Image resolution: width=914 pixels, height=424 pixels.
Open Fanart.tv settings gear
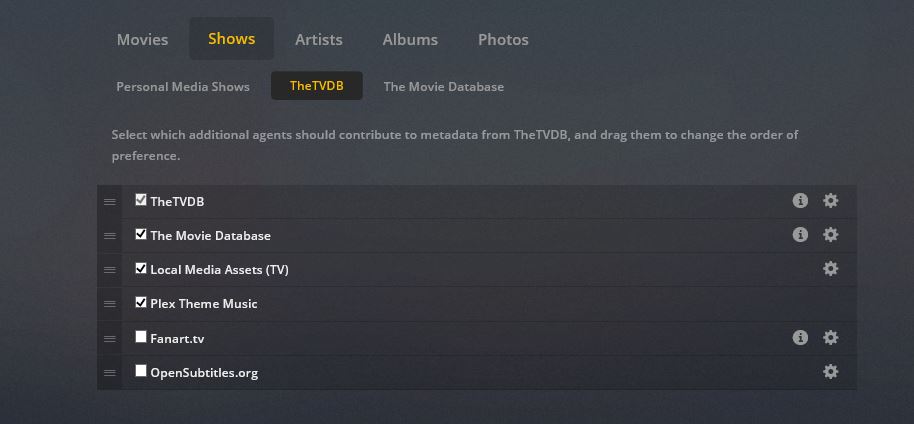pos(830,337)
